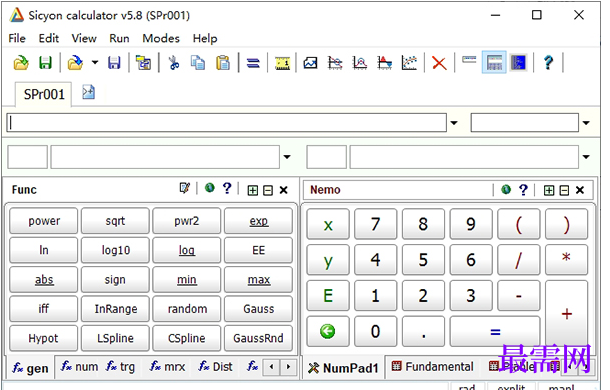Viewport: 610px width, 390px height.
Task: Click the copy icon in toolbar
Action: [x=198, y=63]
